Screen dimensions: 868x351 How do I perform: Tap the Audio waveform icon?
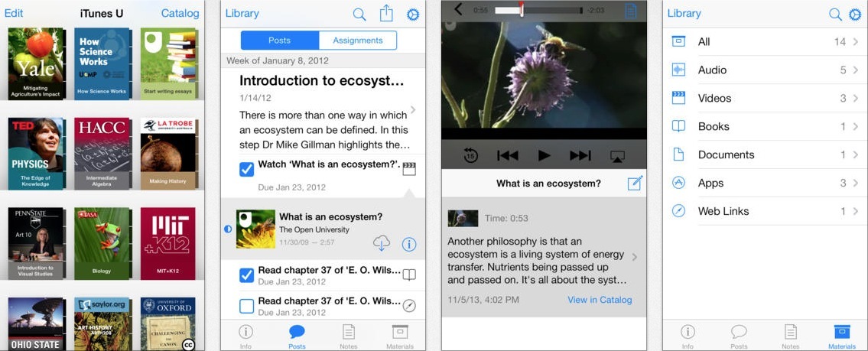click(x=678, y=70)
